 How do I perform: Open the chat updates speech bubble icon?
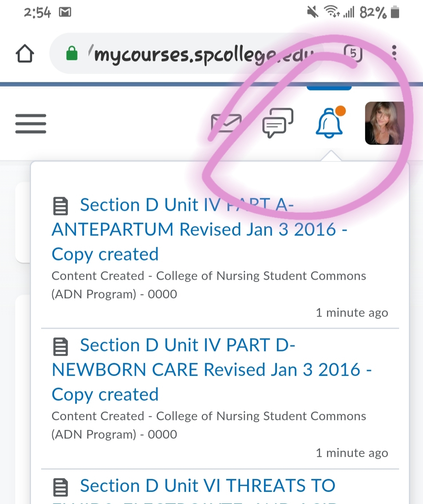278,123
